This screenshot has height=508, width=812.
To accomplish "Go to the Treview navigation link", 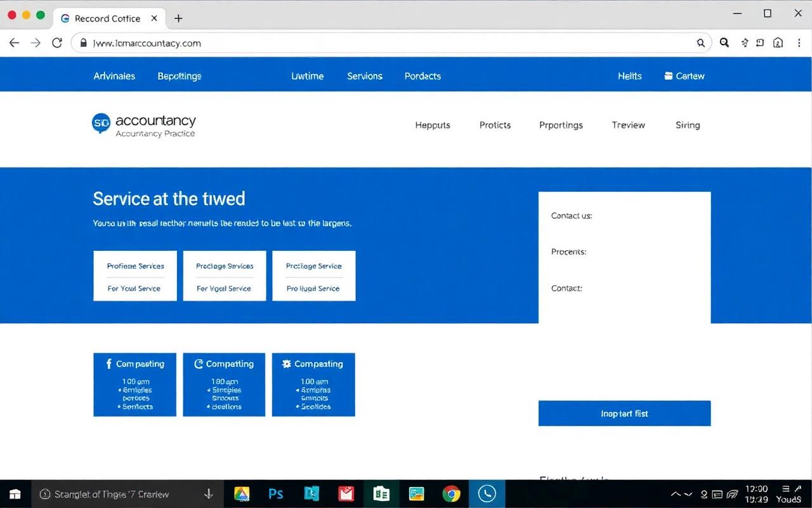I will [x=628, y=125].
